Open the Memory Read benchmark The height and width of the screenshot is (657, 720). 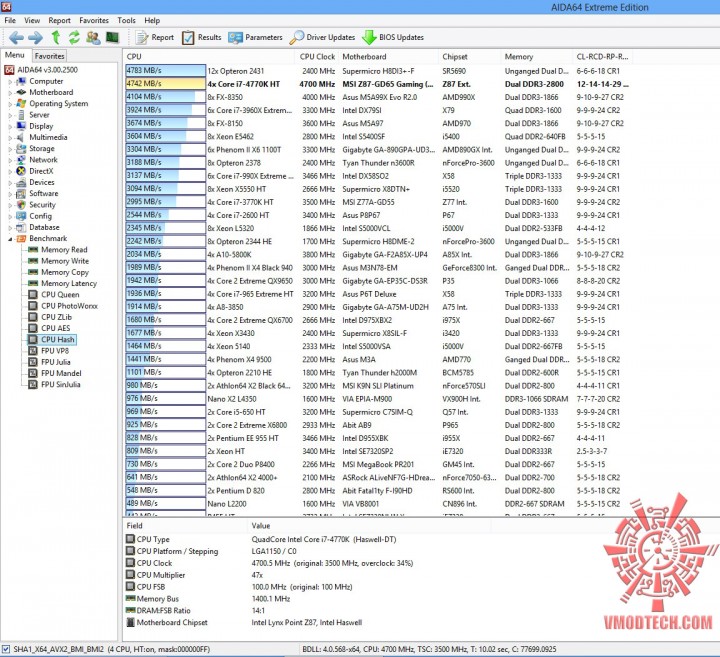point(64,250)
